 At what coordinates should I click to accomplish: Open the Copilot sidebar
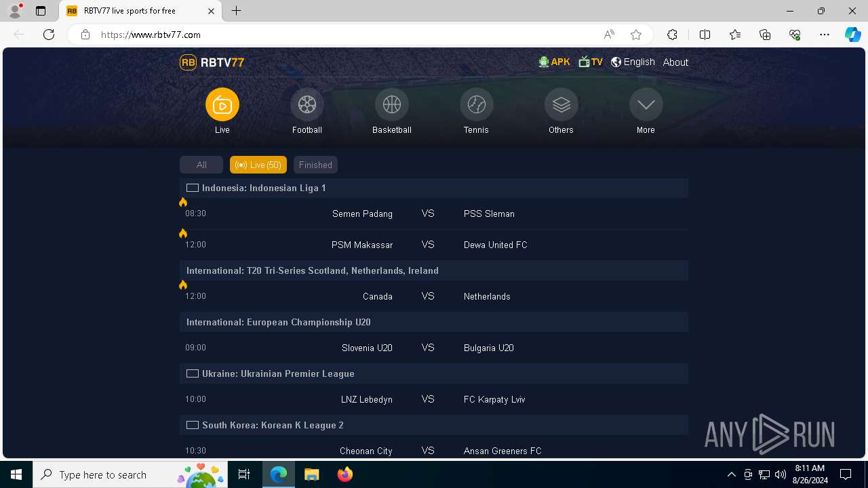(x=852, y=35)
